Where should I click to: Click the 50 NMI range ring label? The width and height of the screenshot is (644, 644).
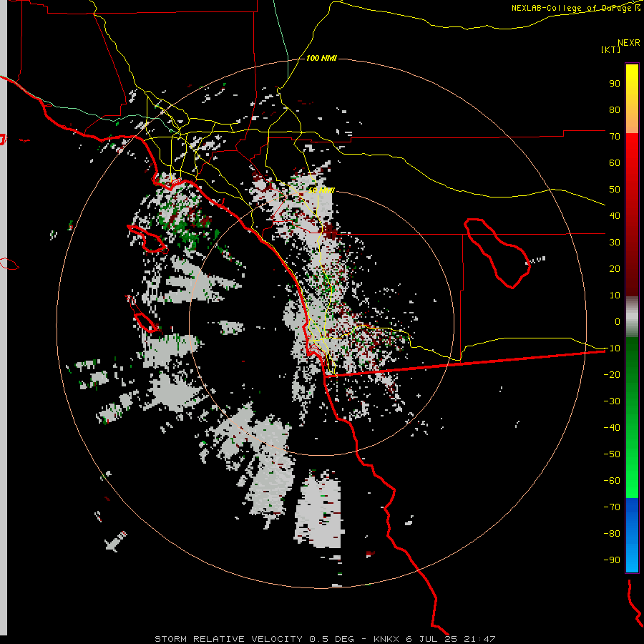click(x=321, y=190)
